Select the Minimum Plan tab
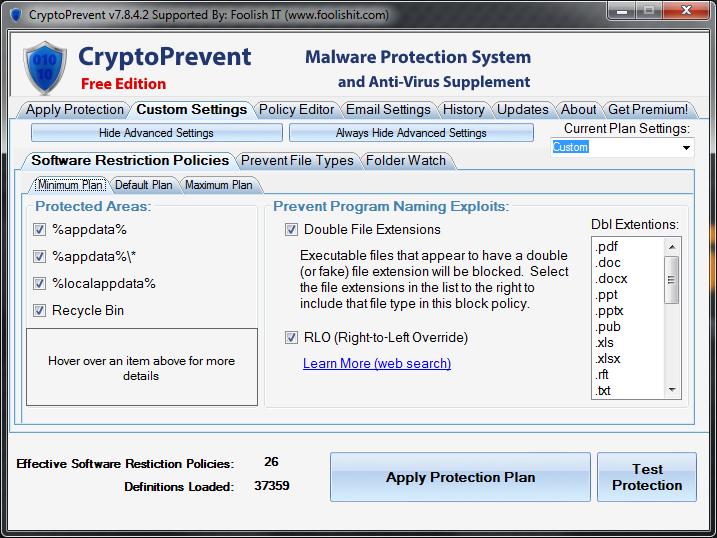 (70, 185)
